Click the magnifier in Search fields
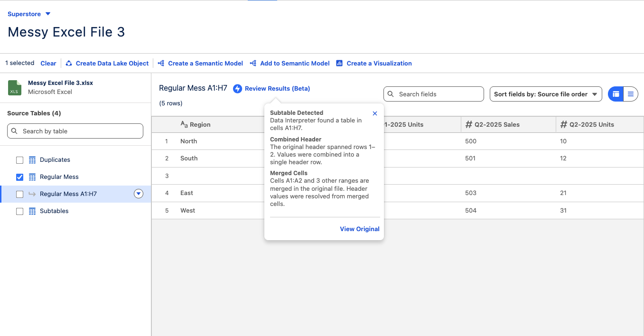The height and width of the screenshot is (336, 644). coord(391,94)
